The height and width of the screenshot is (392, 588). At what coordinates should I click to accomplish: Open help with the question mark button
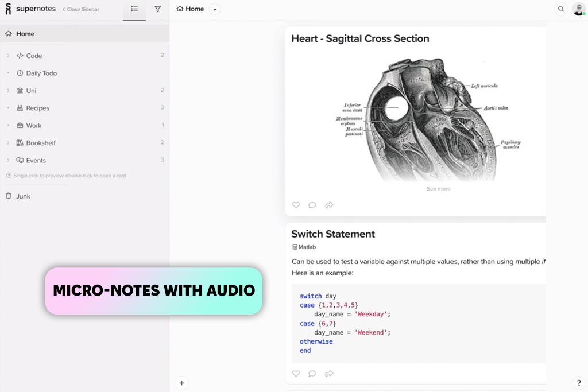tap(579, 383)
